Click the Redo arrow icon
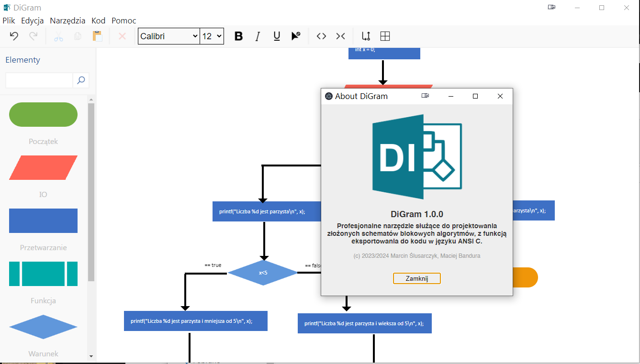The height and width of the screenshot is (364, 640). point(33,36)
